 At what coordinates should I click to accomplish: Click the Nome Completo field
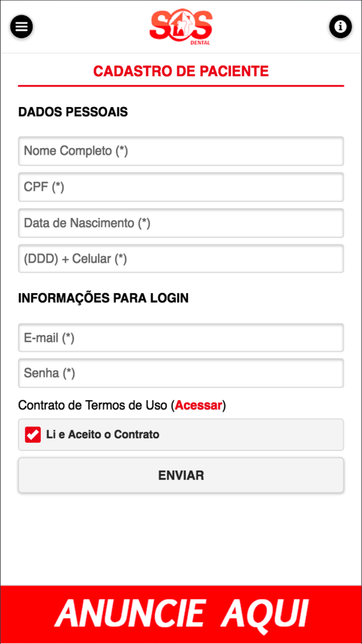pos(181,151)
